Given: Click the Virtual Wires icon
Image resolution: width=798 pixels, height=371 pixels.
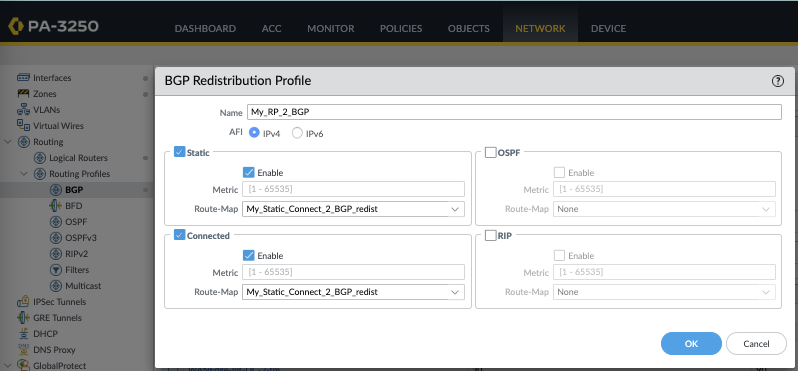Looking at the screenshot, I should (23, 125).
